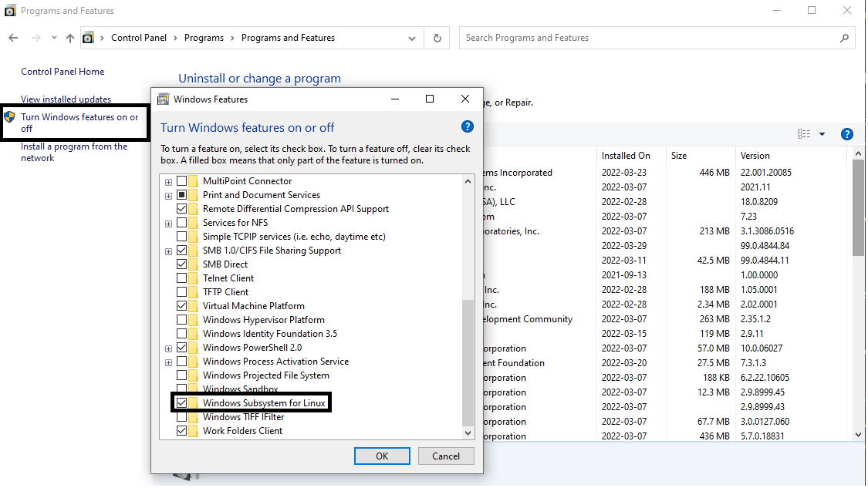Expand the Services for NFS node

pos(169,222)
